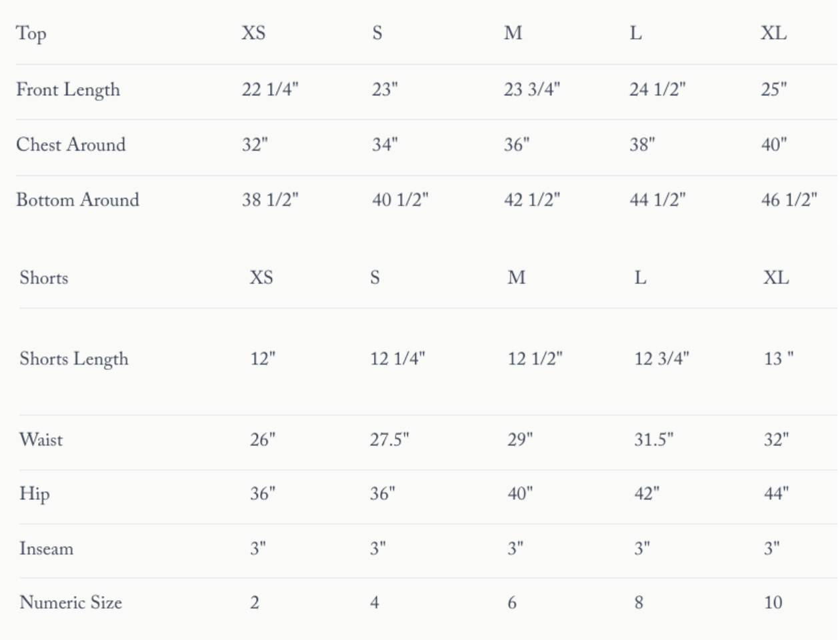Click the Shorts Length row label
Viewport: 840px width, 640px height.
[73, 359]
